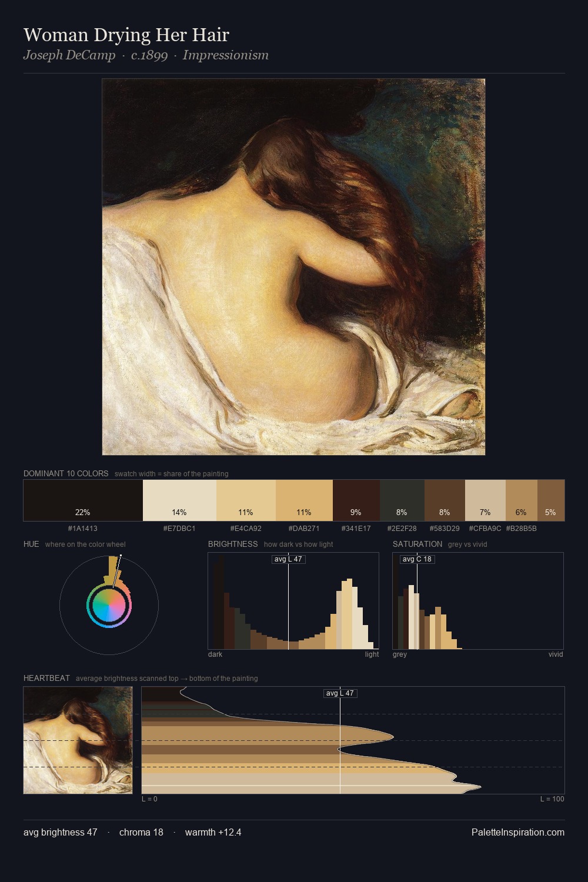This screenshot has height=882, width=588.
Task: Pick the swatch above #2E2F28
Action: pyautogui.click(x=402, y=500)
